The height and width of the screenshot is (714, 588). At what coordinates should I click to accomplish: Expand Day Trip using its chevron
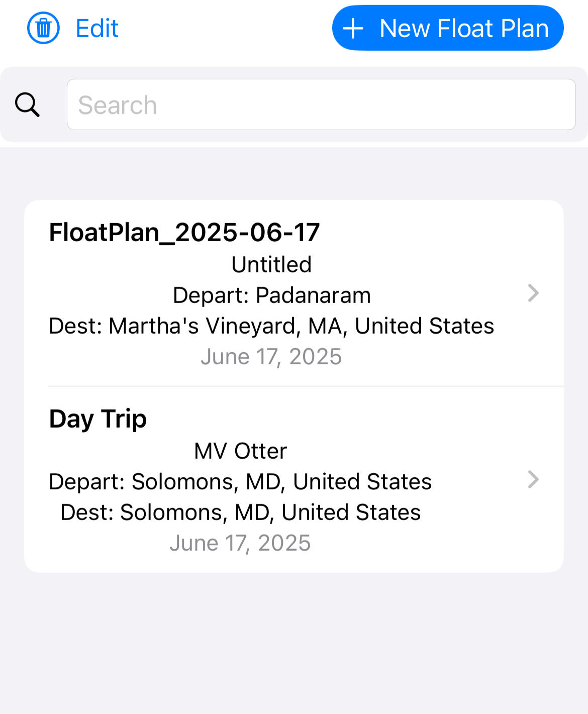pos(533,479)
